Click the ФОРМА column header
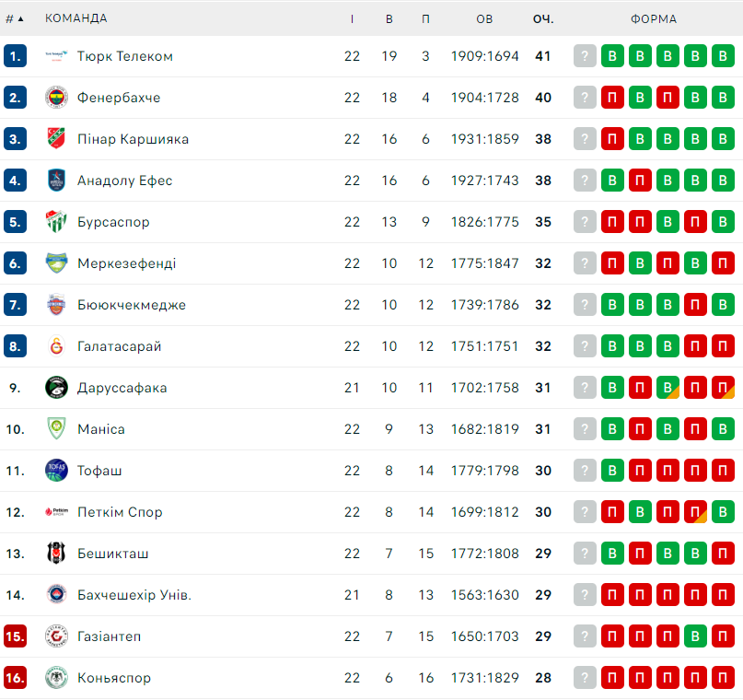This screenshot has height=700, width=743. click(x=654, y=19)
